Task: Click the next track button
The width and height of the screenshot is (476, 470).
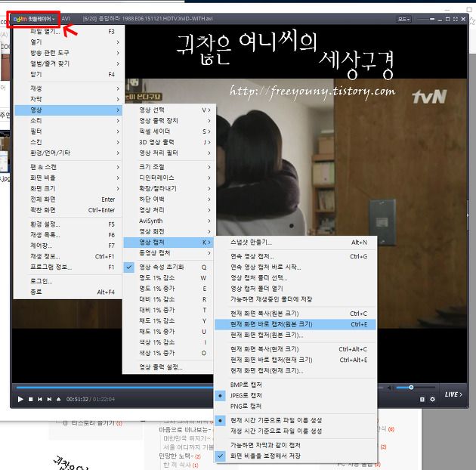Action: (49, 399)
